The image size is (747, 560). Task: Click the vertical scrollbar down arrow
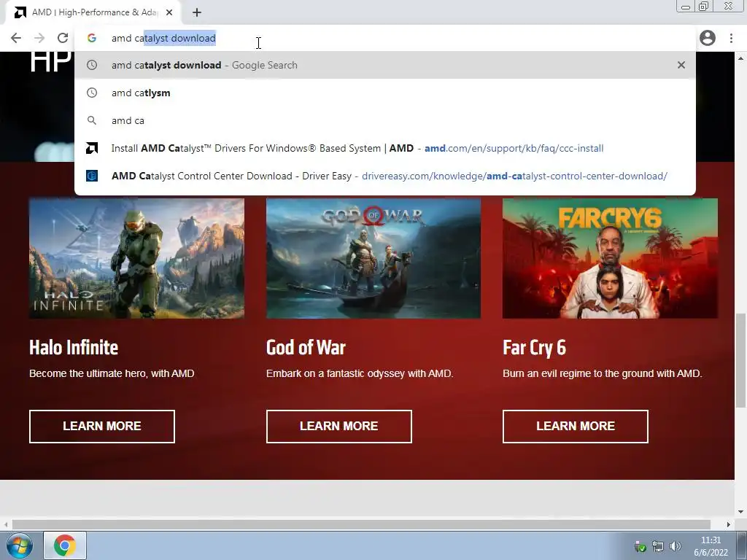741,512
